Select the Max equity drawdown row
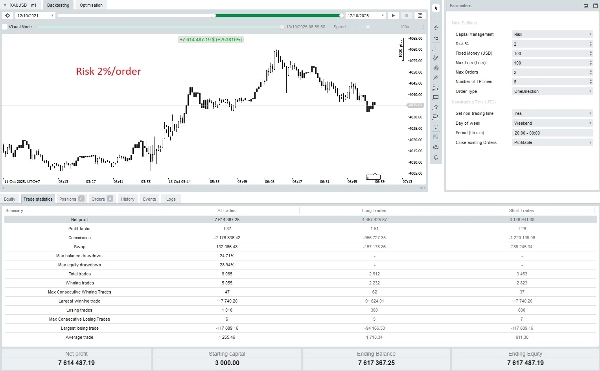This screenshot has width=600, height=371. click(x=300, y=265)
